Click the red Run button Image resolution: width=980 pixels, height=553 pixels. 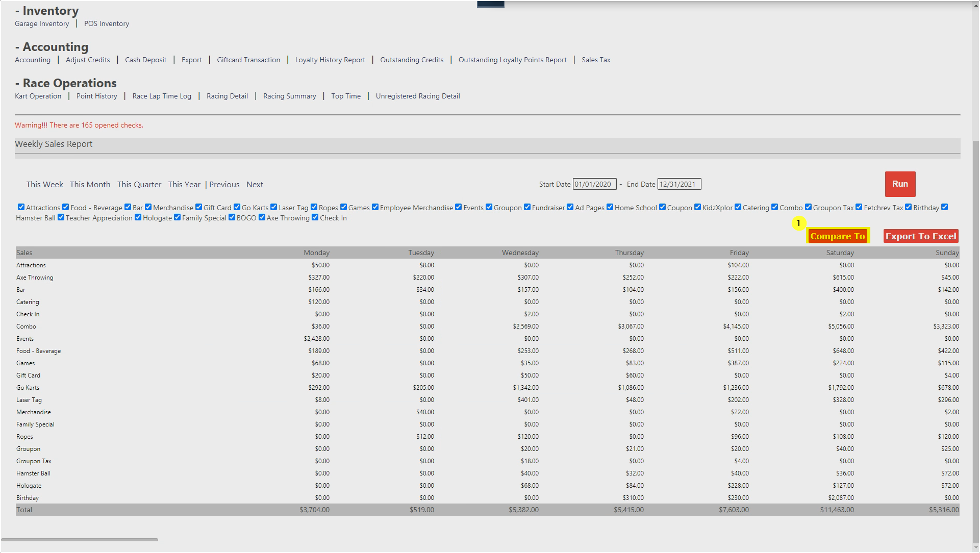coord(900,184)
